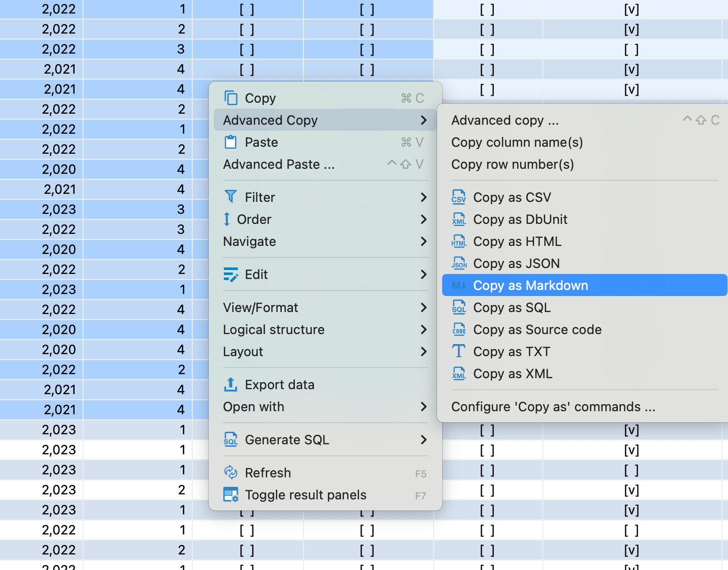The image size is (728, 570).
Task: Click the Markdown icon in the copy submenu
Action: pyautogui.click(x=459, y=286)
